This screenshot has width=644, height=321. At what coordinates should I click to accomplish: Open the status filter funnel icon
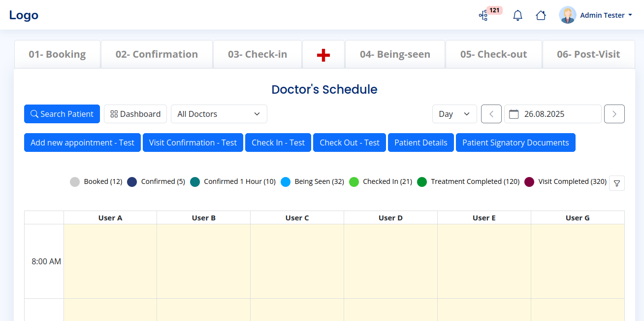tap(616, 183)
